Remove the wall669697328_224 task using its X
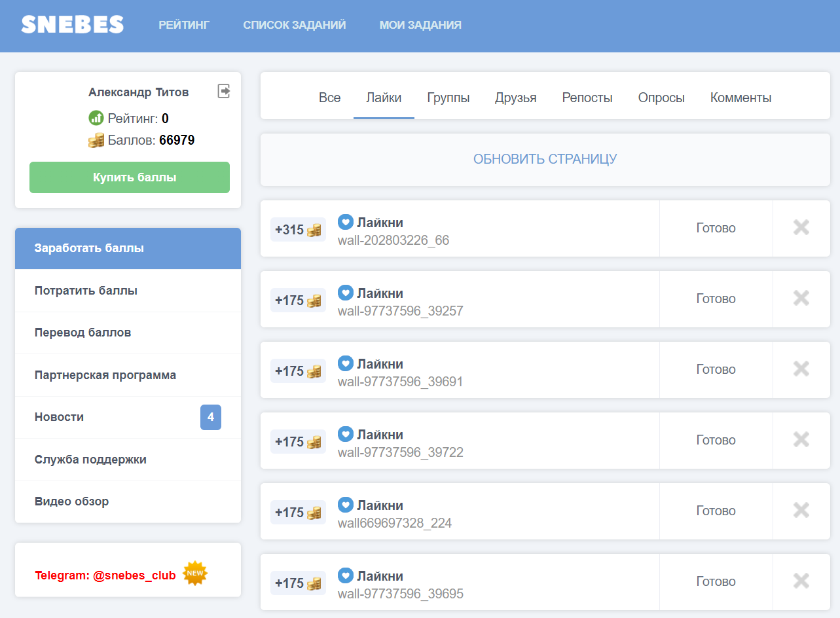This screenshot has height=618, width=840. (x=801, y=510)
